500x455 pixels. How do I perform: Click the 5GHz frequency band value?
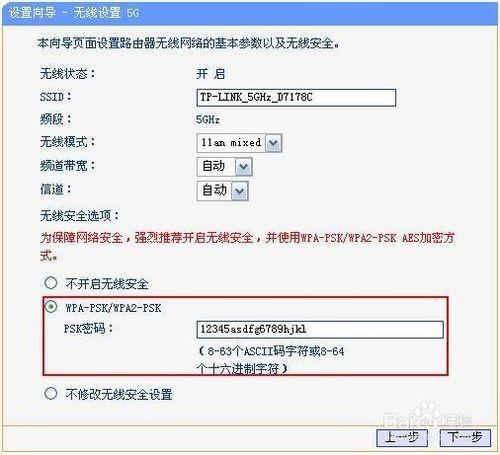[208, 120]
